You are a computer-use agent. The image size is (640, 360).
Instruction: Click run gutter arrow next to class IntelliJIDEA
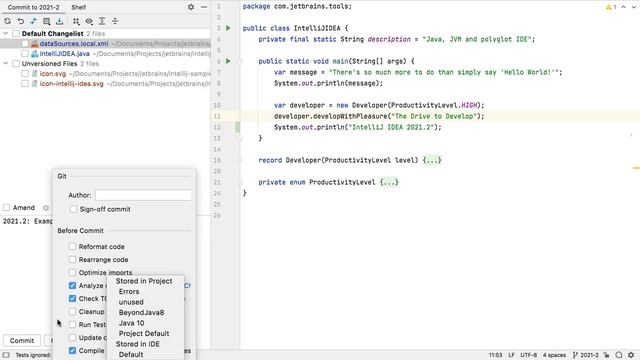(228, 28)
